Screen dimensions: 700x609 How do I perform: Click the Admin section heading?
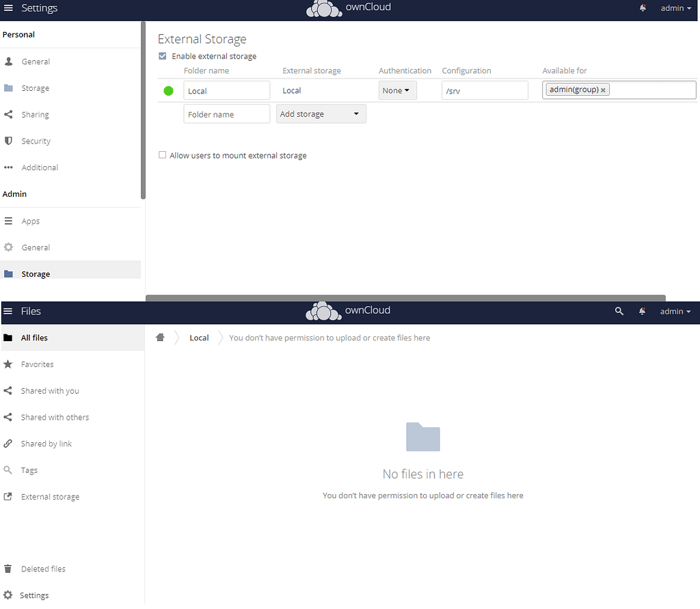coord(14,194)
